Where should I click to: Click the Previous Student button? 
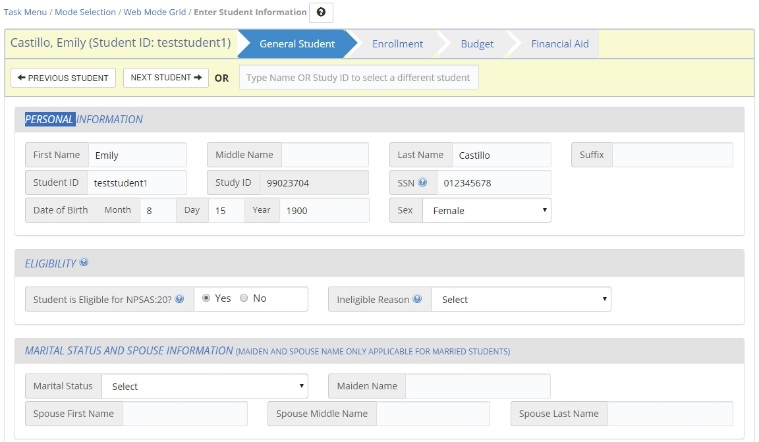coord(63,78)
